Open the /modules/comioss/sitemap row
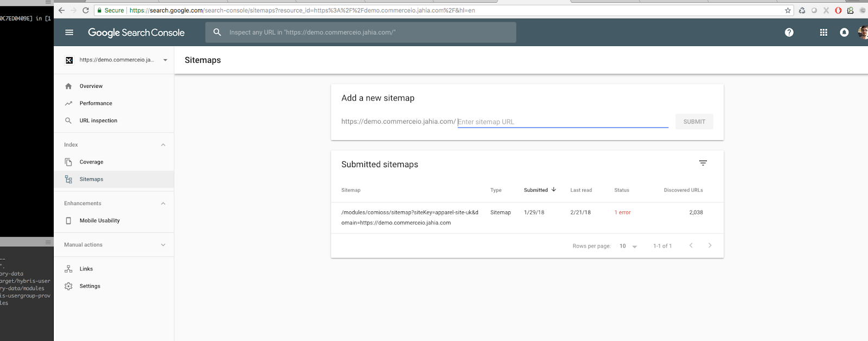The width and height of the screenshot is (868, 341). click(527, 218)
